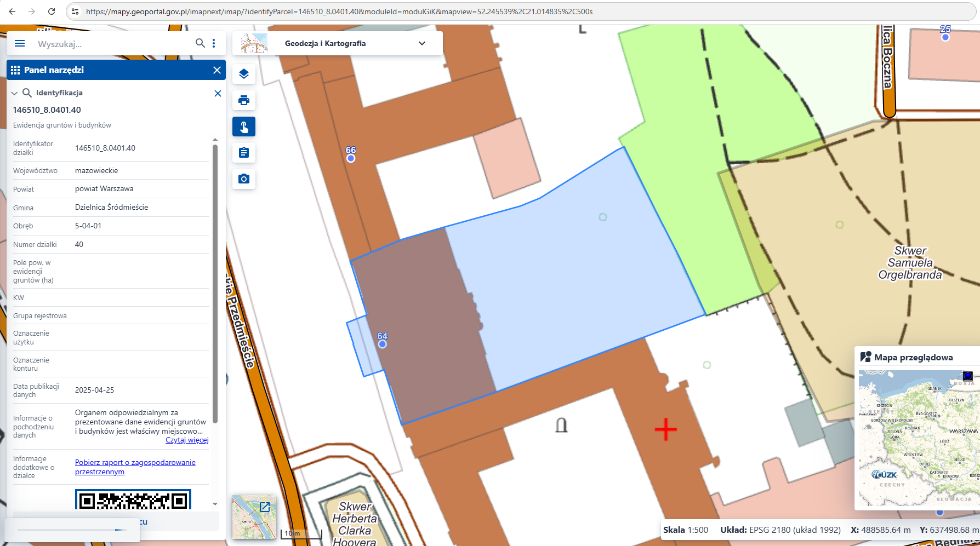Open the map layers tool
This screenshot has height=546, width=980.
244,74
